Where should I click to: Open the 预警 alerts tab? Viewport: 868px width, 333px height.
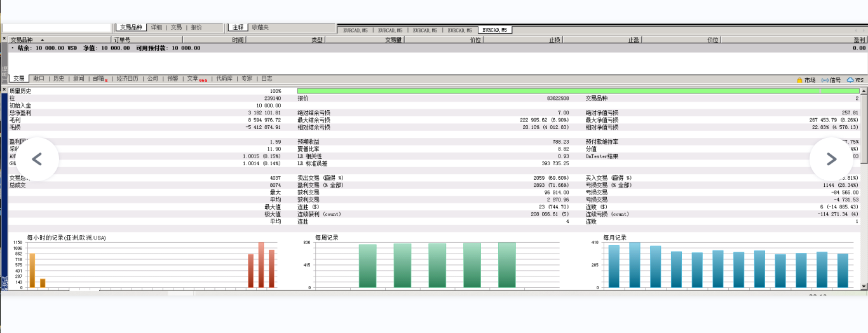[x=172, y=79]
